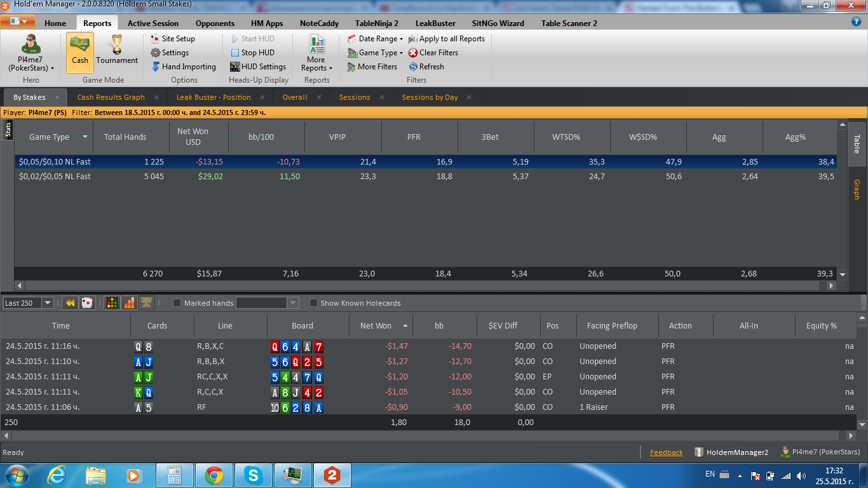Click the HoldemManager2 database icon in status bar
Image resolution: width=868 pixels, height=488 pixels.
pyautogui.click(x=699, y=452)
